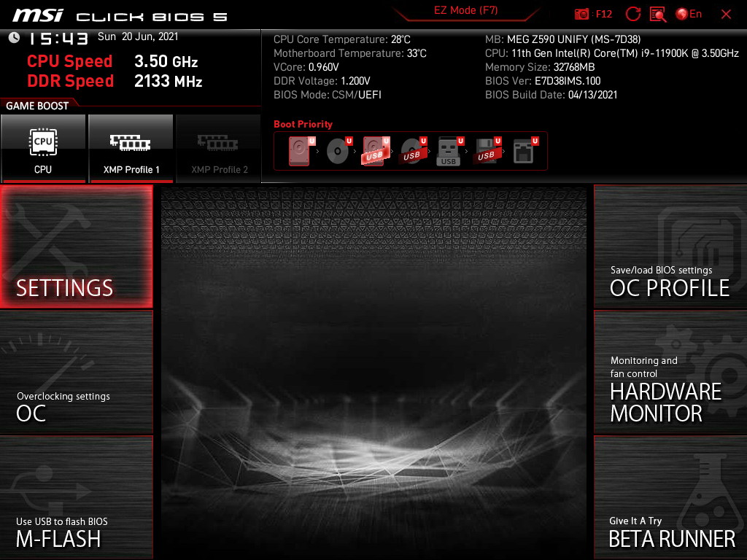Select the USB floppy boot device icon

click(487, 151)
